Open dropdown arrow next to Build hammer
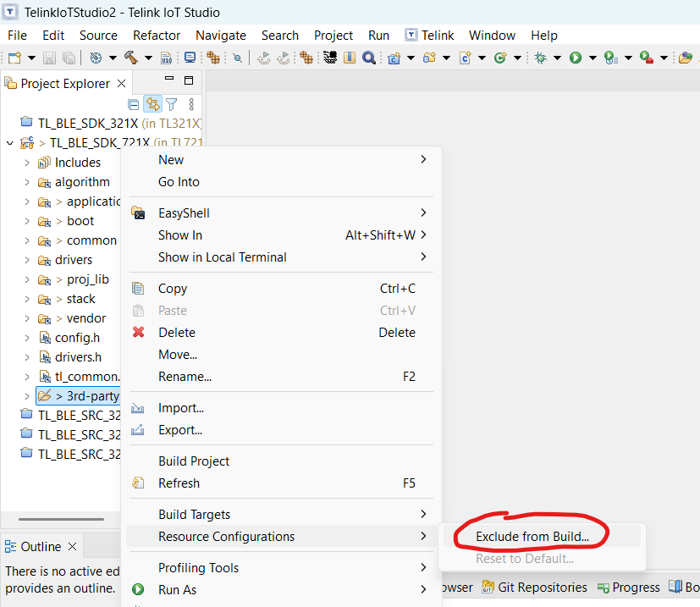Image resolution: width=700 pixels, height=607 pixels. (x=148, y=58)
